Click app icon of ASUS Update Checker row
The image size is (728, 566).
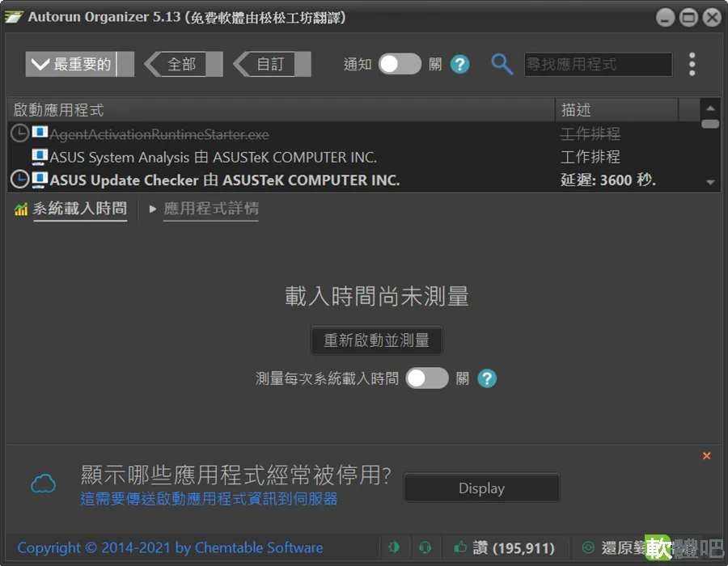[x=40, y=180]
